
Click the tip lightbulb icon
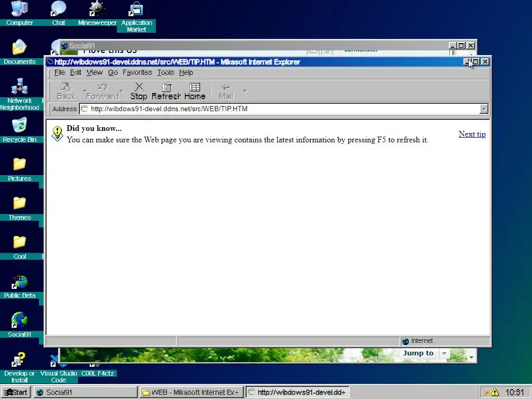[57, 134]
